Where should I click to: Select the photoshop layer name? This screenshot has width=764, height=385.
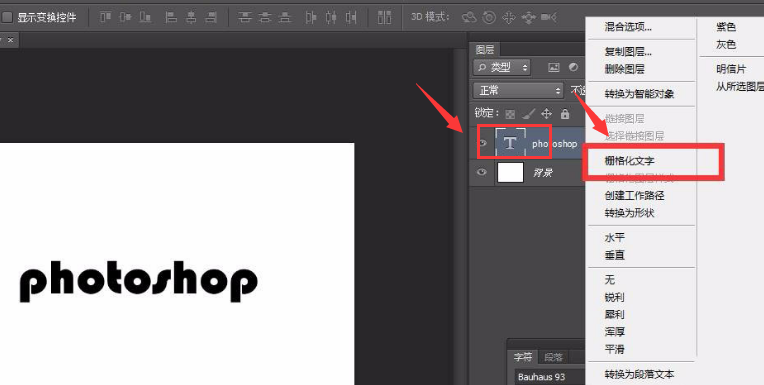[x=554, y=144]
